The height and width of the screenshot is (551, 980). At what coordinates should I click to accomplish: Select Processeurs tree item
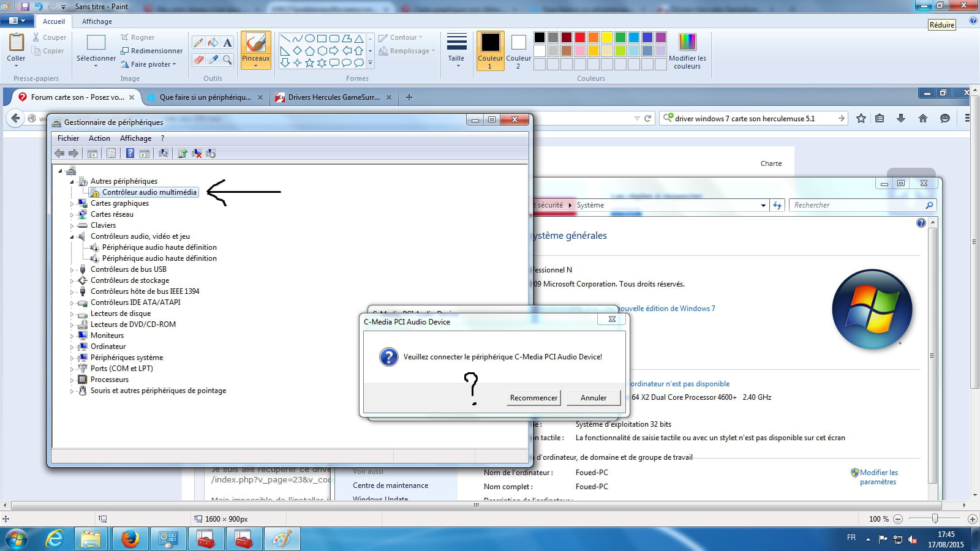click(x=110, y=380)
